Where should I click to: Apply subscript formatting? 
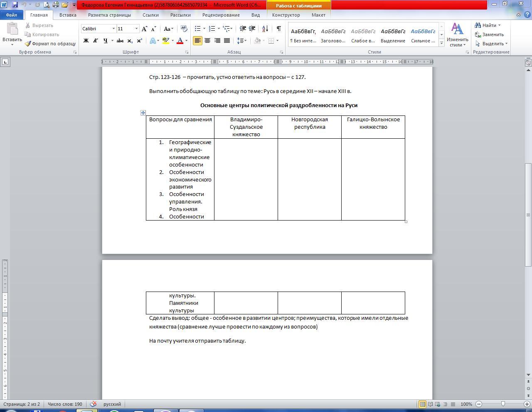point(130,41)
